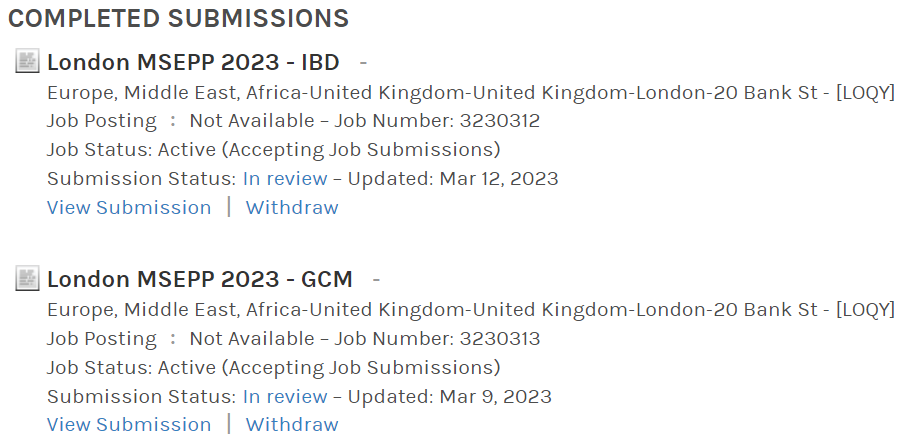
Task: Withdraw the IBD submission
Action: pyautogui.click(x=292, y=208)
